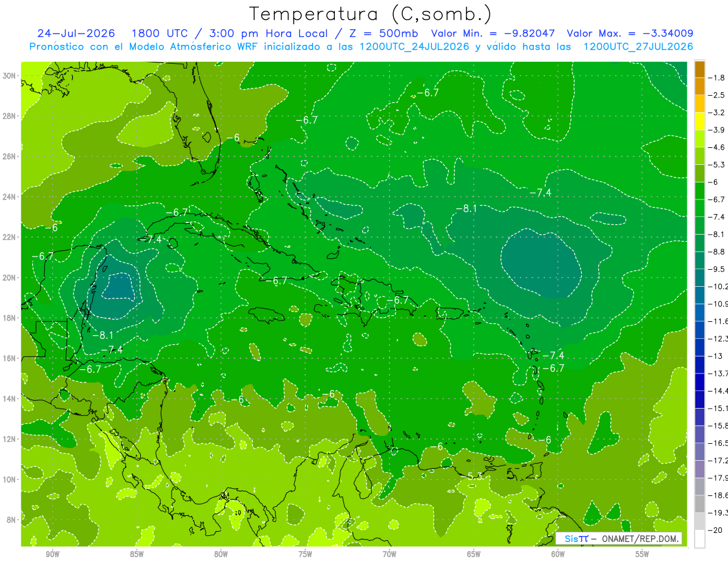Click the longitude axis label '90W'
This screenshot has height=562, width=728.
tap(52, 554)
